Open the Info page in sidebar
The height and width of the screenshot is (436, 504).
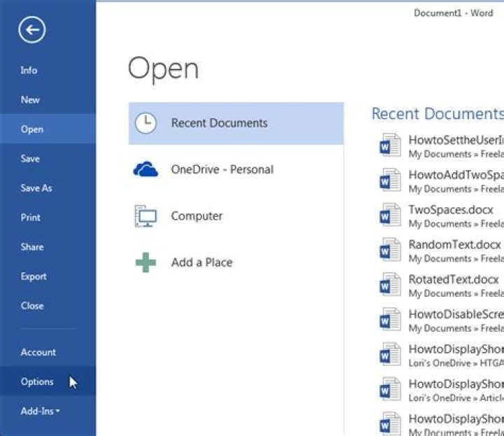[x=48, y=71]
